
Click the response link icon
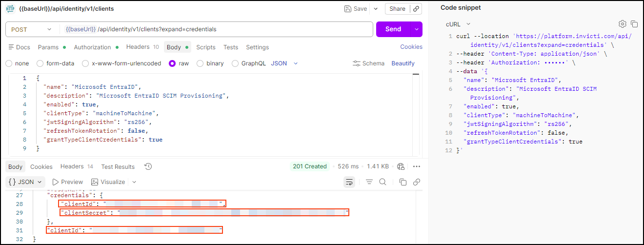pos(417,182)
